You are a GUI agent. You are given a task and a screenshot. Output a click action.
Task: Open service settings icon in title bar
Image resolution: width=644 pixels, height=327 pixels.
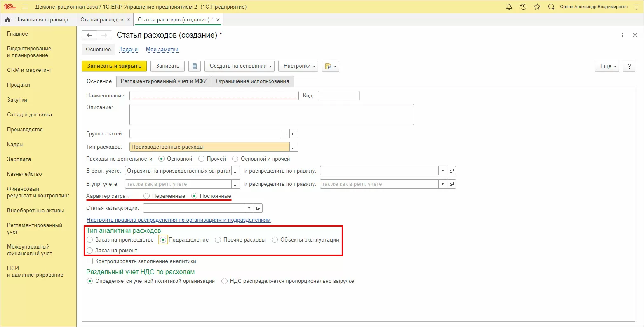[x=636, y=7]
